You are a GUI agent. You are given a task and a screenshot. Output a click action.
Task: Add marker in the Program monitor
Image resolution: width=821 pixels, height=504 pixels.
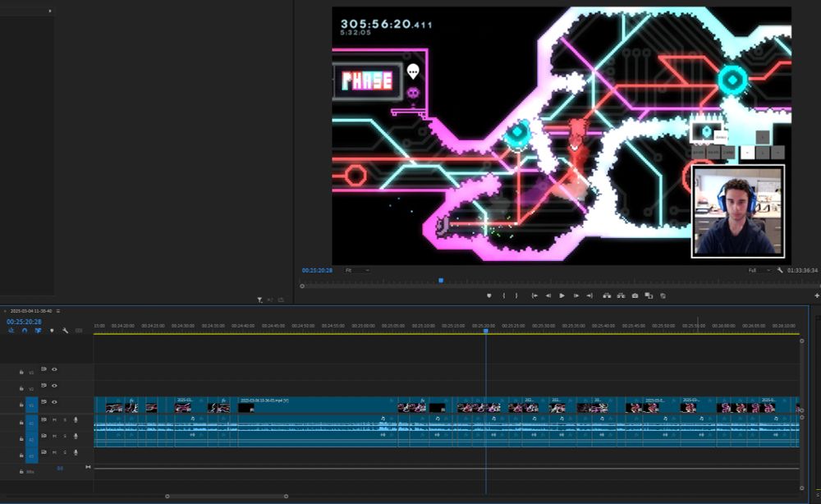point(489,296)
